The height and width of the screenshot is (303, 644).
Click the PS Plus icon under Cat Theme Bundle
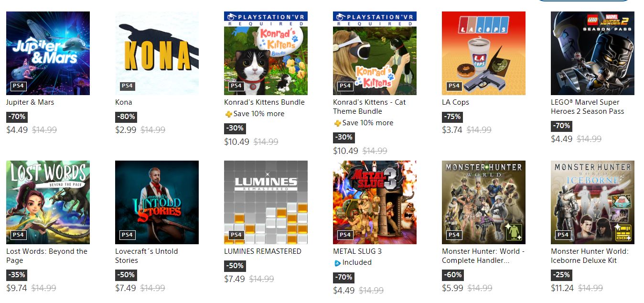tap(337, 123)
